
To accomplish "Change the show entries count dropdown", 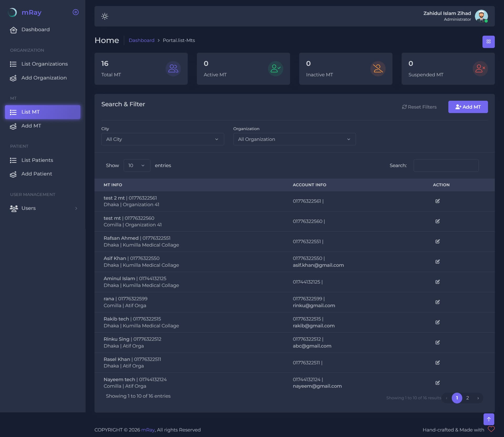I will coord(137,166).
